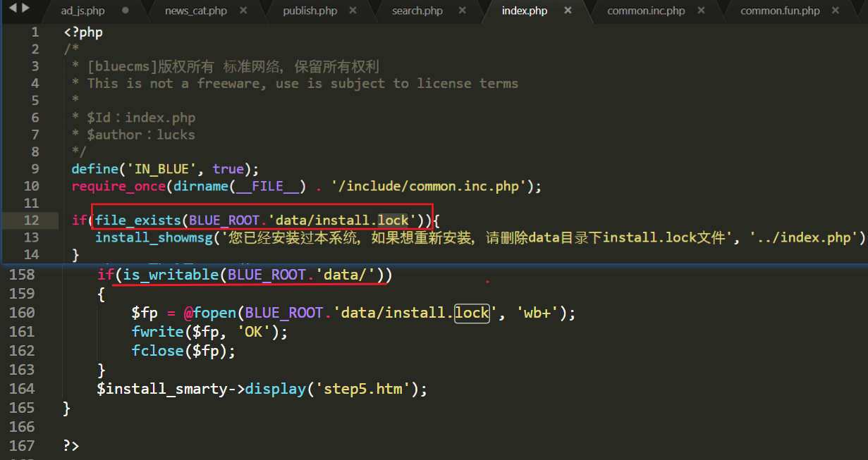The height and width of the screenshot is (460, 868).
Task: Click the 'true' keyword on line 9
Action: pos(228,169)
